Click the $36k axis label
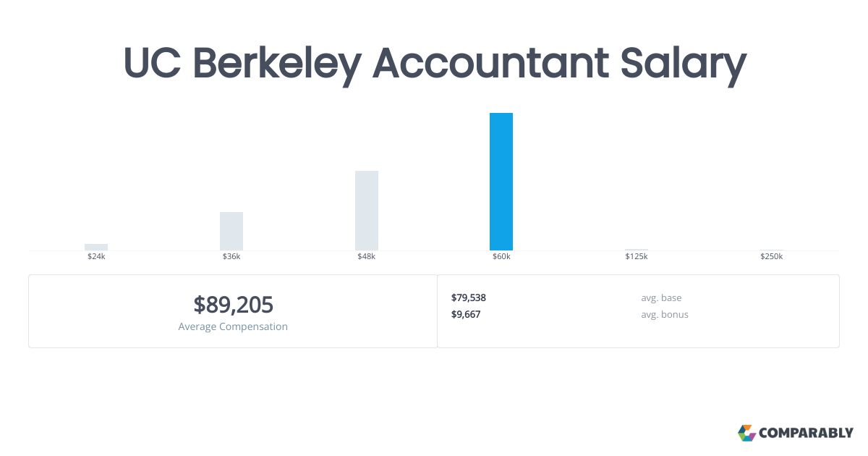This screenshot has width=868, height=456. pos(231,257)
